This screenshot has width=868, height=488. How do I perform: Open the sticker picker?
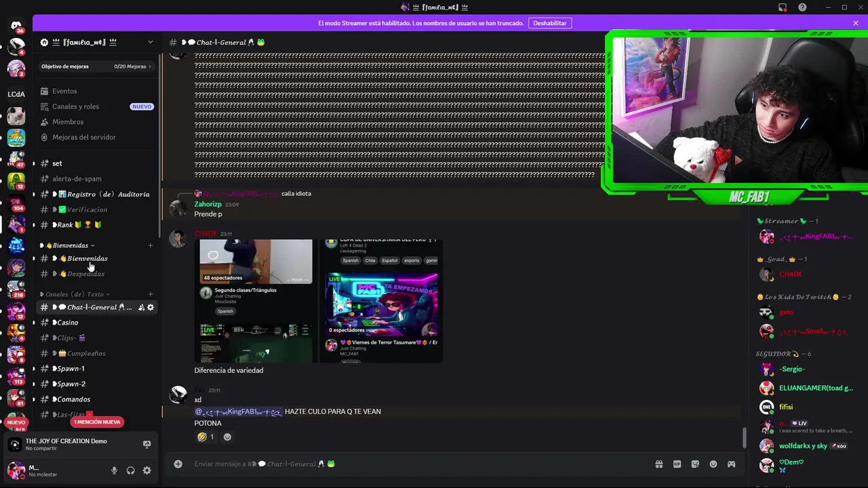click(695, 464)
